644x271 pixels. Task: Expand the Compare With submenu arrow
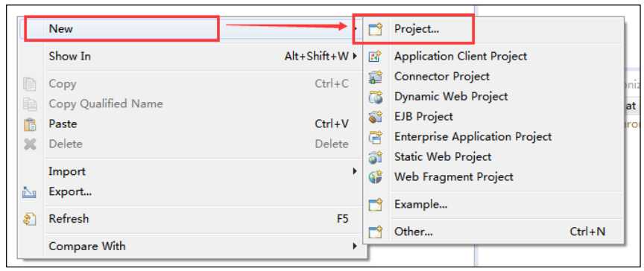(x=355, y=246)
